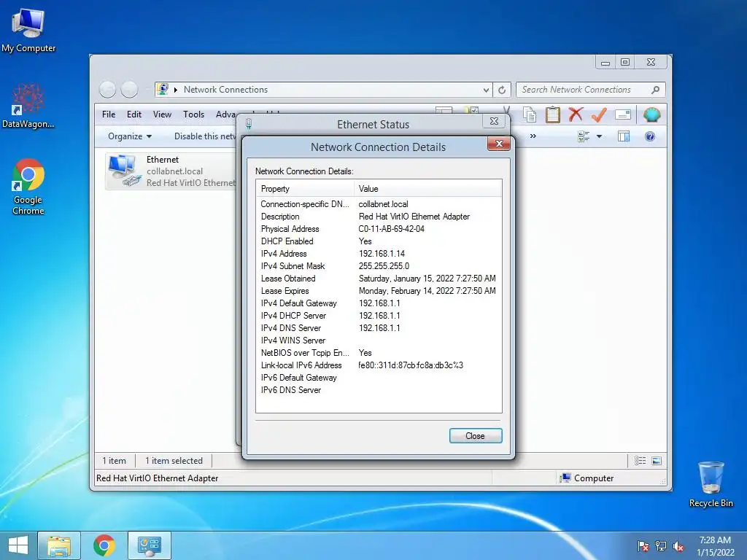The height and width of the screenshot is (560, 747).
Task: Show hidden toolbar commands via double chevron
Action: (x=533, y=136)
